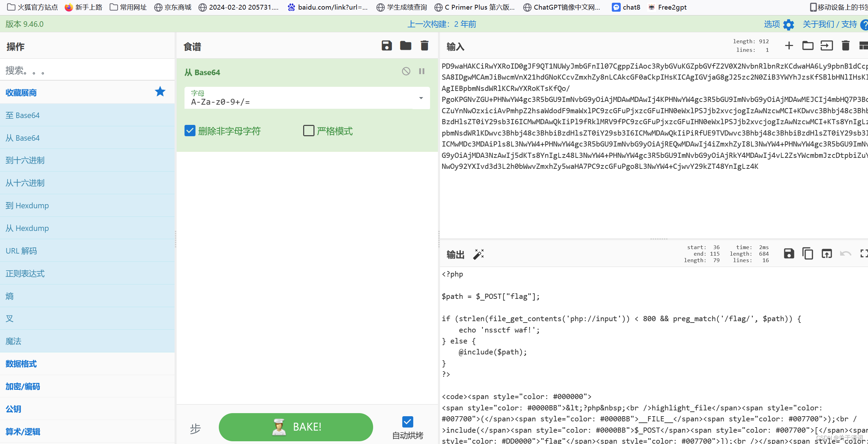Viewport: 868px width, 444px height.
Task: Disable the From Base64 operation
Action: pyautogui.click(x=406, y=71)
